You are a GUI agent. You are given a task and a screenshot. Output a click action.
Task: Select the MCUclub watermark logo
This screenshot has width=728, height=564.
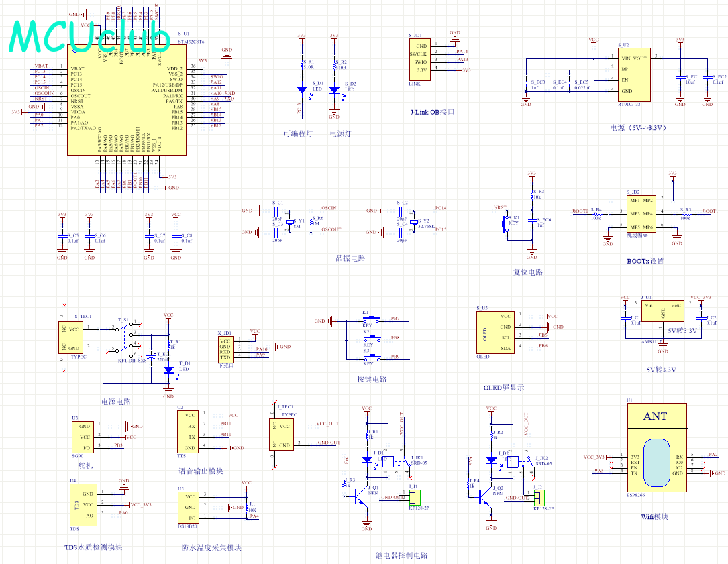tap(91, 36)
